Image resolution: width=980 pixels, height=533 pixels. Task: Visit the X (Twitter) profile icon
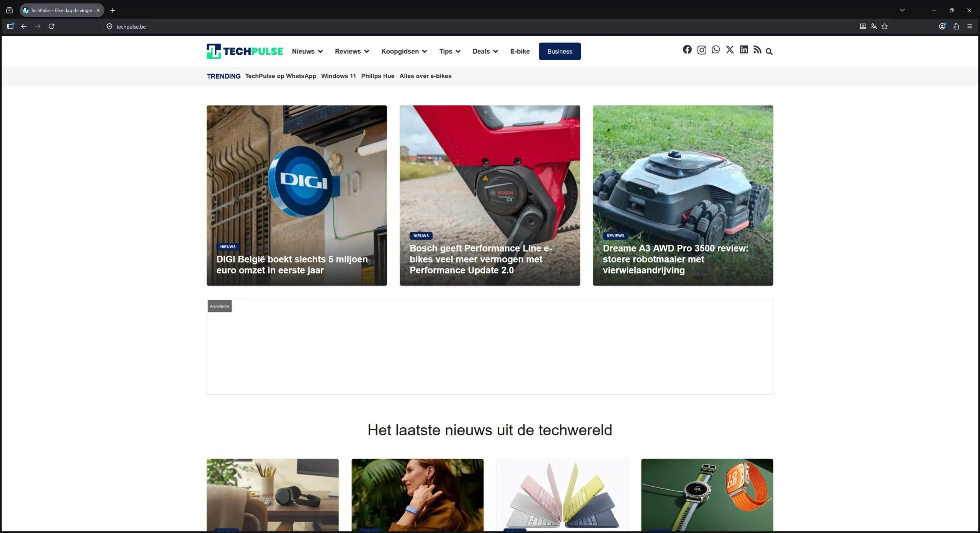[x=730, y=50]
